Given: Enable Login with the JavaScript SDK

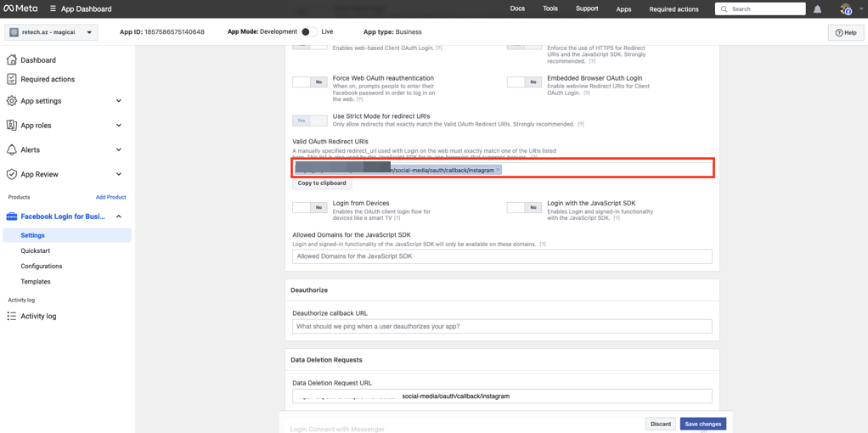Looking at the screenshot, I should pyautogui.click(x=524, y=207).
